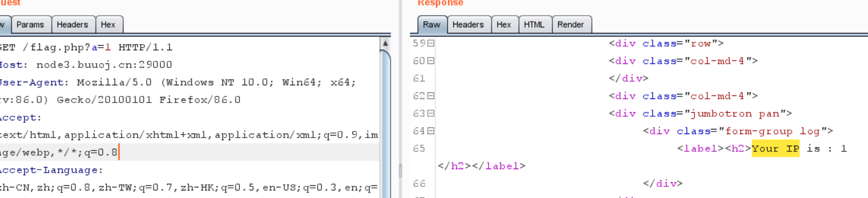Click the Gecko/20100101 Firefox/86.0 line
Screen dimensions: 868x198
point(121,100)
